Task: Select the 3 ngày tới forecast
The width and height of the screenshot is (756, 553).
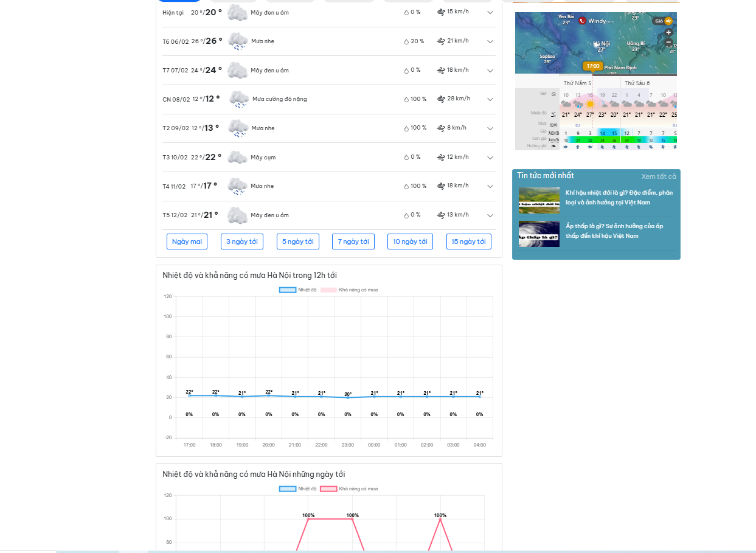Action: point(241,242)
